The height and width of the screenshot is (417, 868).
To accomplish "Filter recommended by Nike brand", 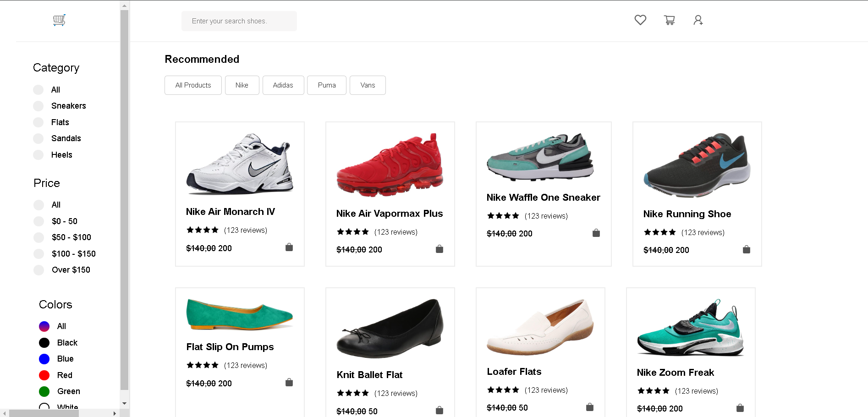I will [242, 85].
